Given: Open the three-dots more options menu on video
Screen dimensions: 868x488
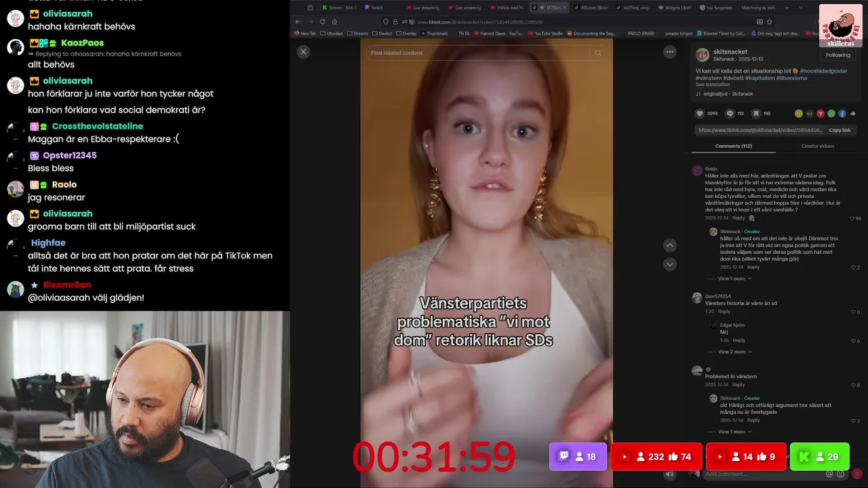Looking at the screenshot, I should [x=670, y=52].
